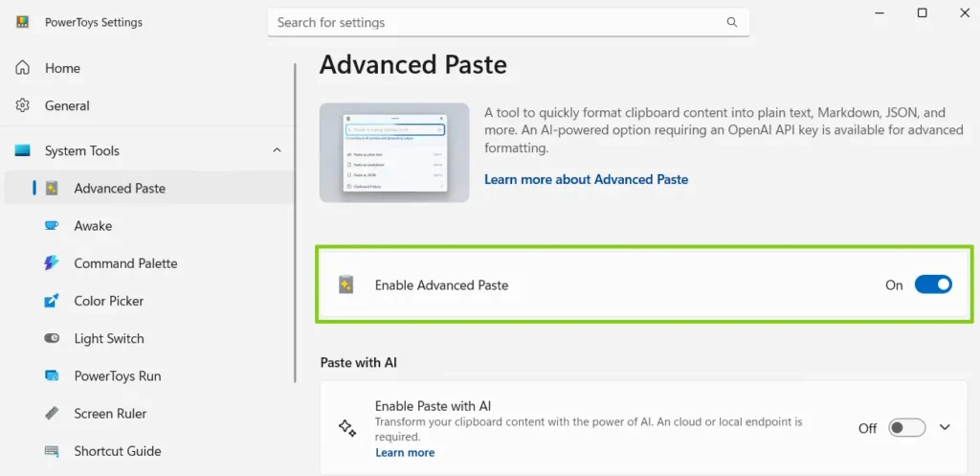Click the Paste with AI sparkle icon

[x=346, y=428]
